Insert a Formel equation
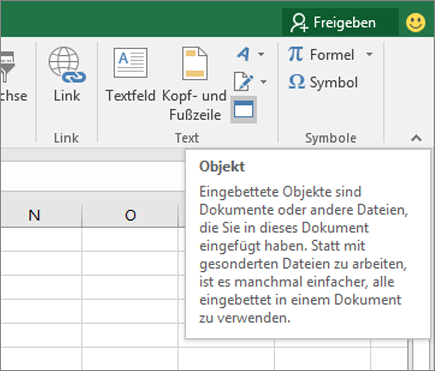Screen dimensions: 435x371 point(321,54)
